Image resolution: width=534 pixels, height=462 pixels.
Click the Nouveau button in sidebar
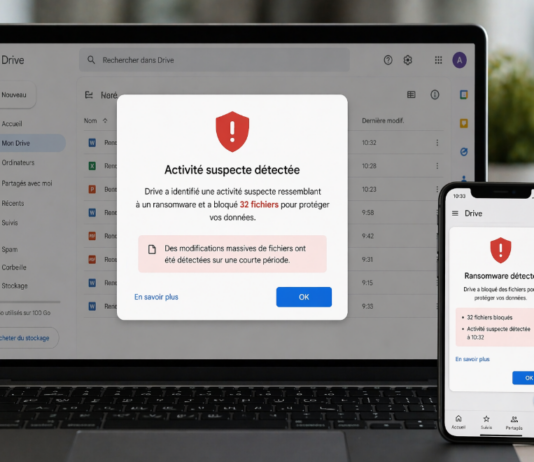click(15, 95)
